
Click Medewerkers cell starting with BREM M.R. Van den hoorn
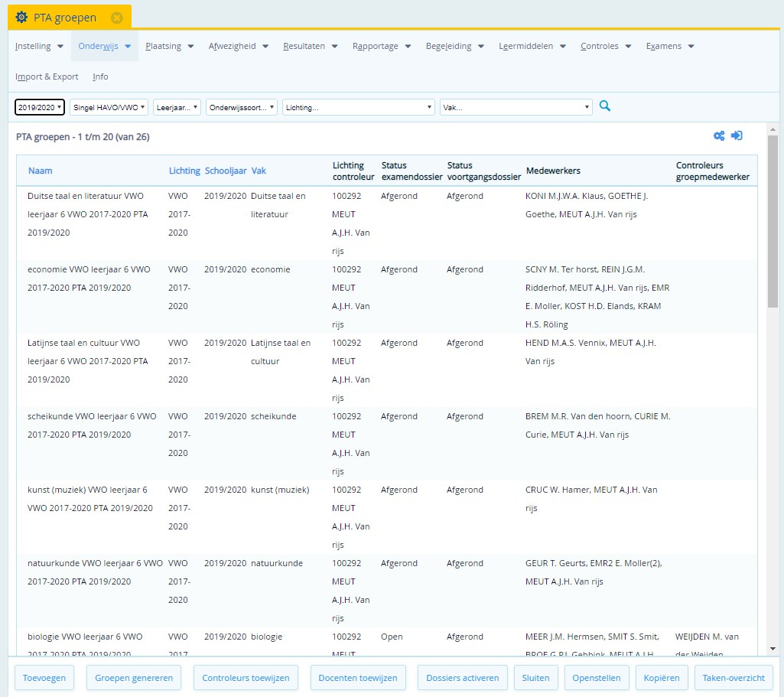click(597, 425)
